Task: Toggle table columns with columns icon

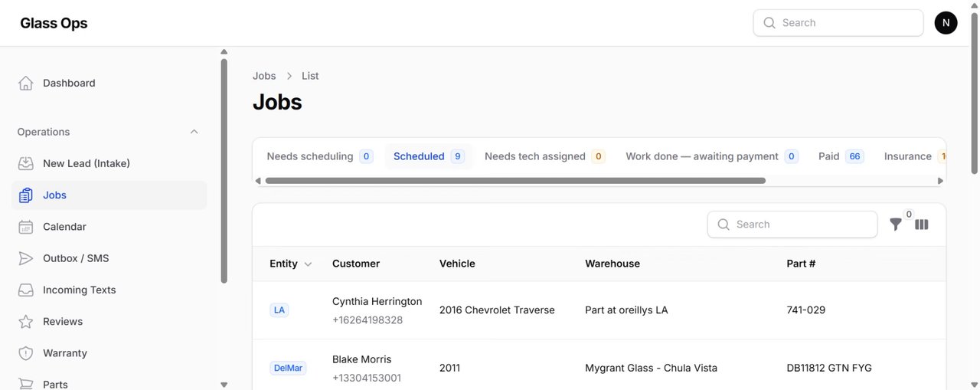Action: click(922, 224)
